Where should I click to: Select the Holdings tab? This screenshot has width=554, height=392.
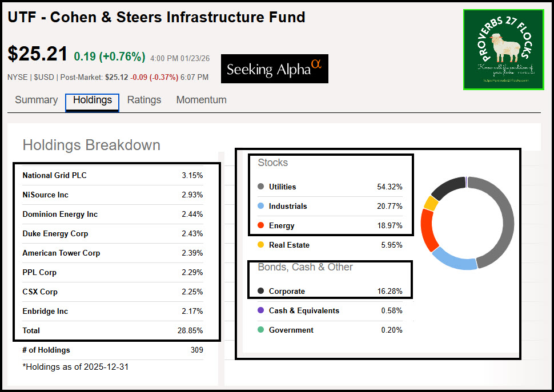coord(93,100)
